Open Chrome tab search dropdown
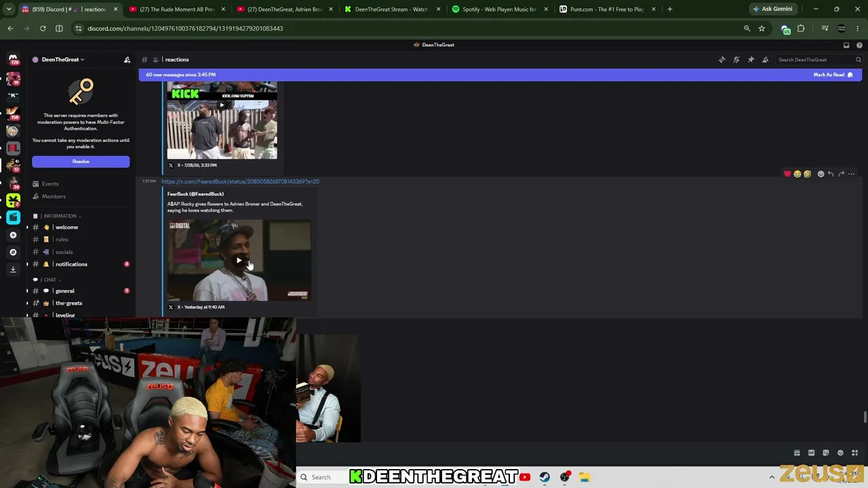 [x=9, y=9]
